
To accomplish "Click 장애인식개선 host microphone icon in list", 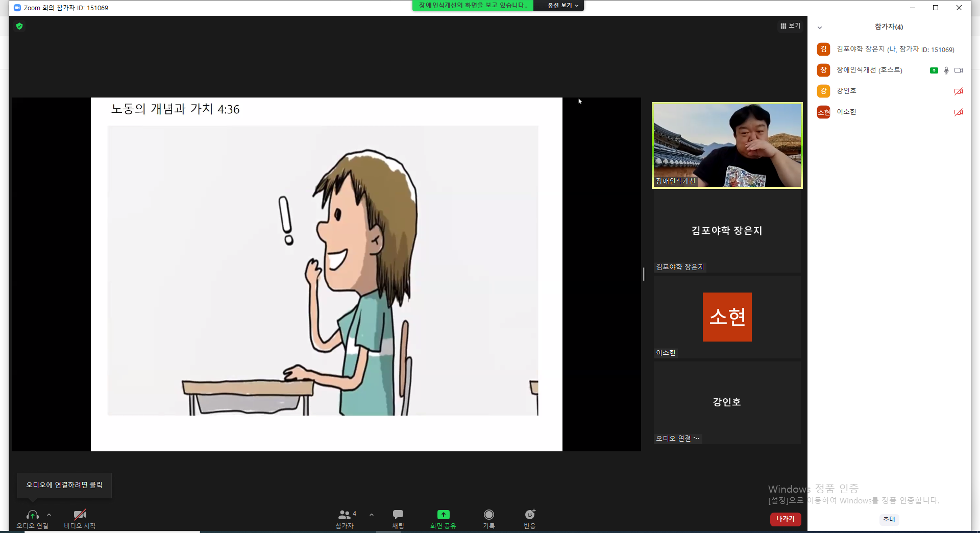I will click(946, 70).
